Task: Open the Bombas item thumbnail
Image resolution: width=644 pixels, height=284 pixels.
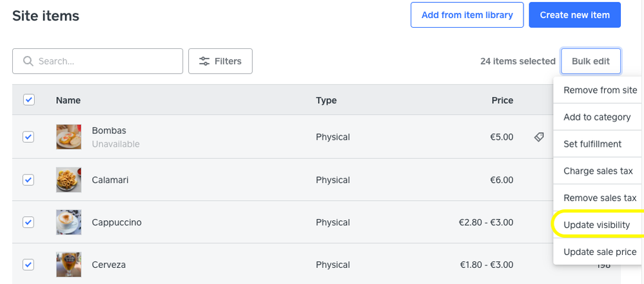Action: 68,137
